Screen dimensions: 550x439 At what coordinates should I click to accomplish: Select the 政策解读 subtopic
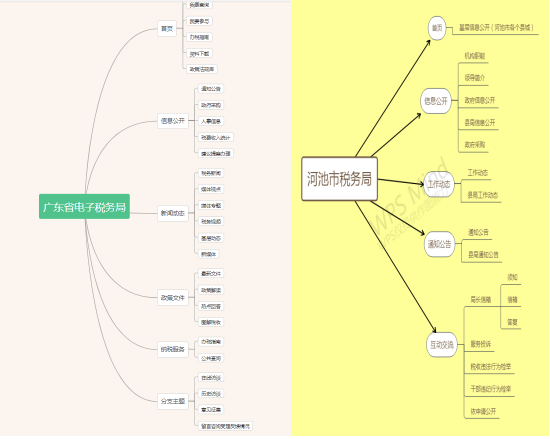pyautogui.click(x=211, y=290)
